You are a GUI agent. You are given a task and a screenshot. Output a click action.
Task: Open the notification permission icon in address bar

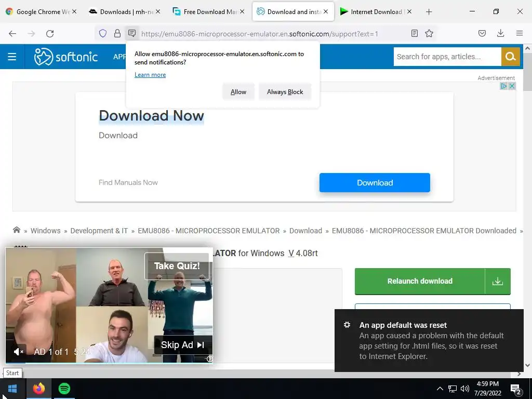pos(132,33)
